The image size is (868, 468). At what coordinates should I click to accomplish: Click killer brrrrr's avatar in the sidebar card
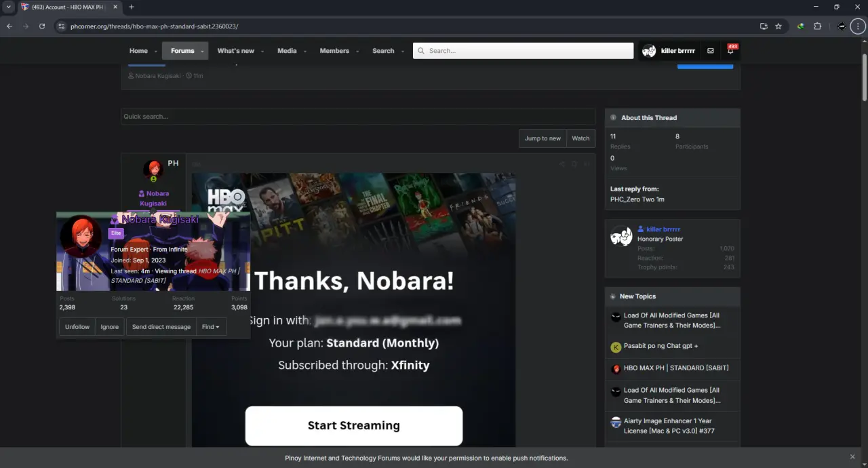[621, 235]
